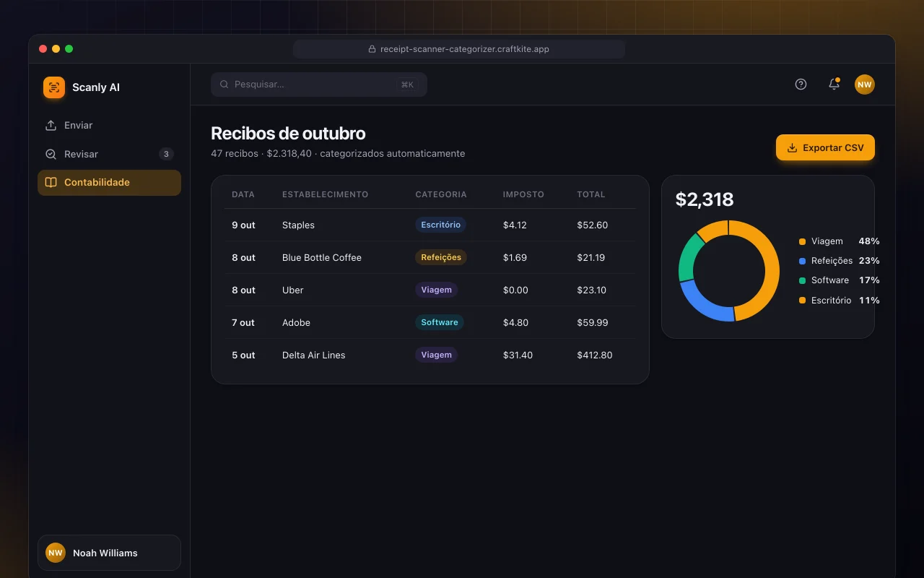Click the Adobe merchant name
Image resolution: width=924 pixels, height=578 pixels.
coord(296,322)
